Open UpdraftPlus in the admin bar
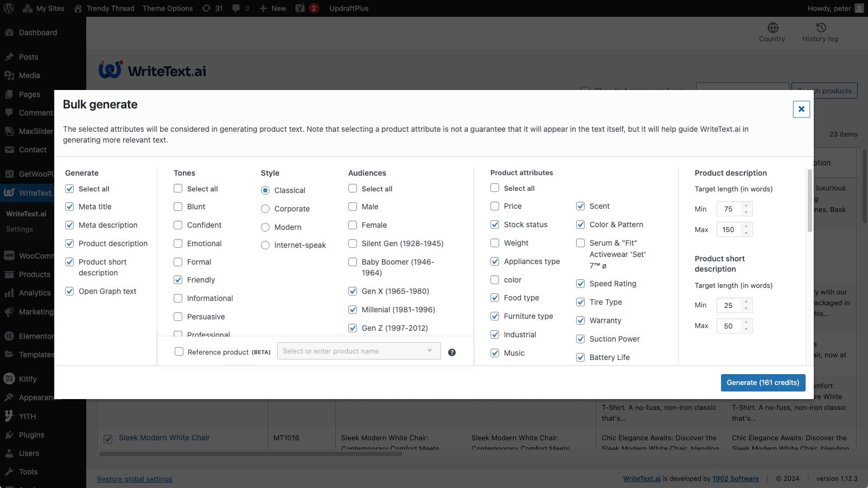868x488 pixels. point(348,8)
